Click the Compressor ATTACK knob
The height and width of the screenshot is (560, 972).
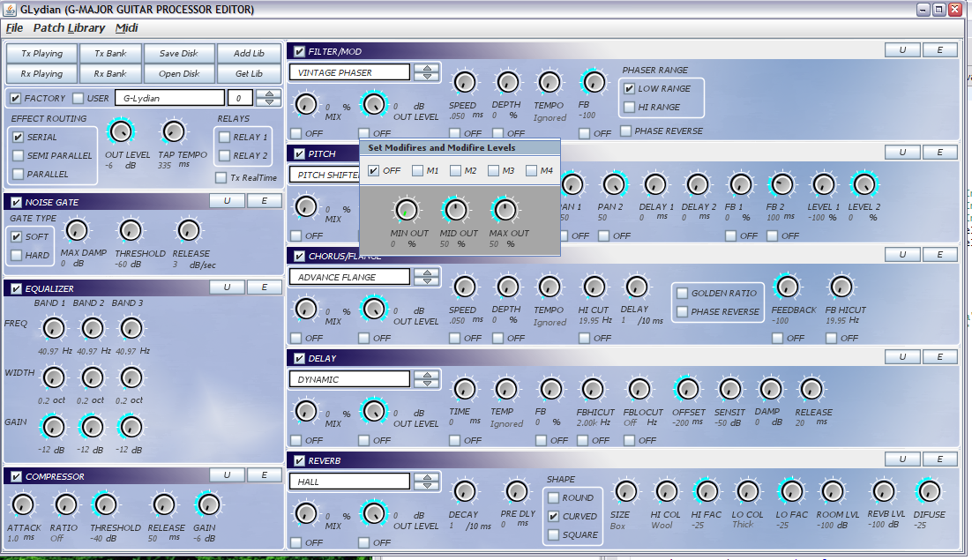(x=24, y=504)
